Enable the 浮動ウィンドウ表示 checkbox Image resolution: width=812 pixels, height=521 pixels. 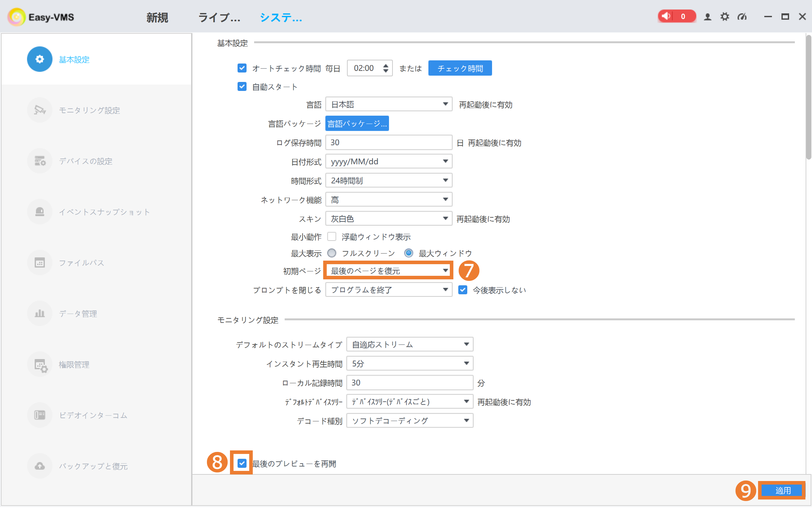(x=332, y=237)
